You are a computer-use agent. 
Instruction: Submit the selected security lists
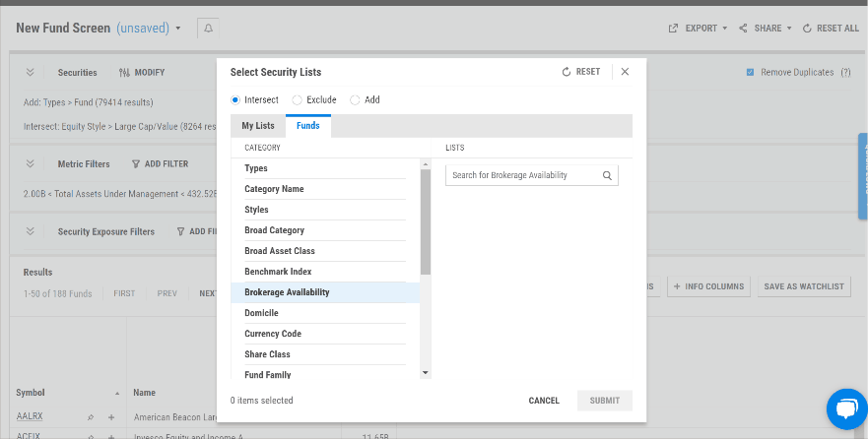tap(605, 401)
